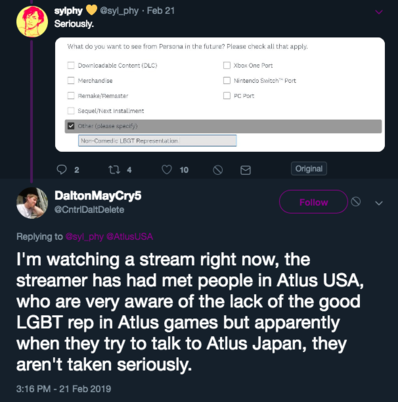
Task: Check the Downloadable Content (DLC) box
Action: tap(71, 65)
